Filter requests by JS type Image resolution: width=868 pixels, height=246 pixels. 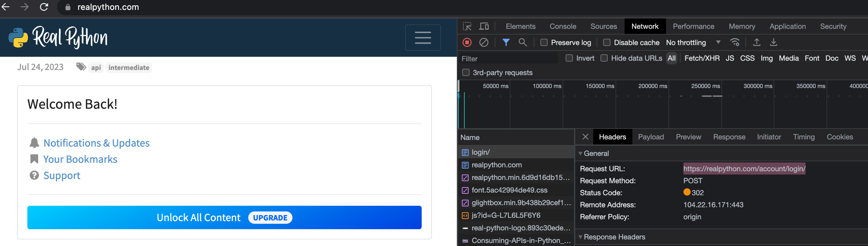point(730,58)
